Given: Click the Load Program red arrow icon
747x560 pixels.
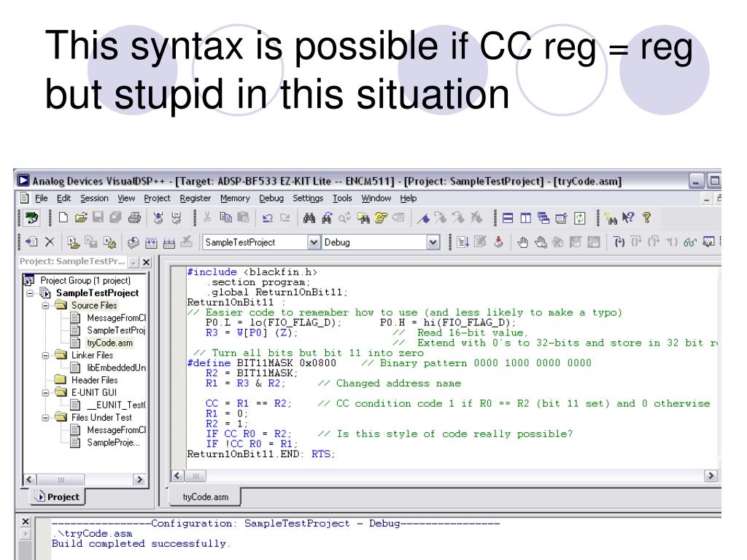Looking at the screenshot, I should click(x=498, y=242).
